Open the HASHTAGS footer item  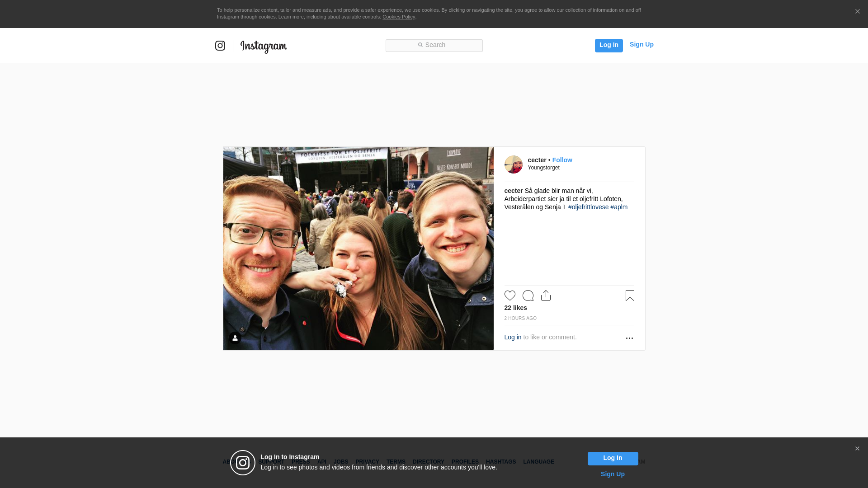(500, 462)
